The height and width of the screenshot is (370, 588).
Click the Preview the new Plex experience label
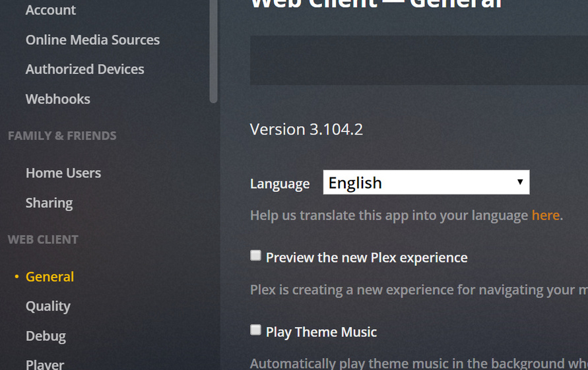[366, 257]
